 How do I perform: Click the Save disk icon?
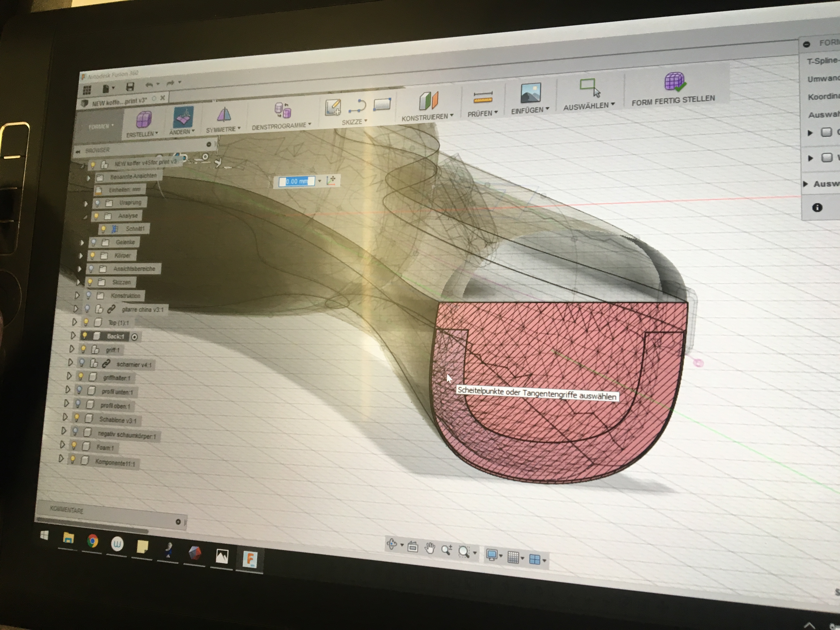coord(130,87)
